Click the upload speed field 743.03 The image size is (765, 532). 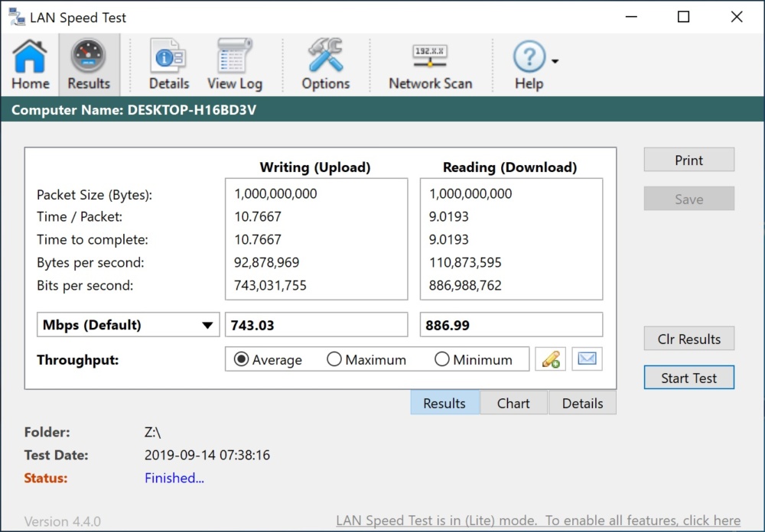(x=316, y=325)
